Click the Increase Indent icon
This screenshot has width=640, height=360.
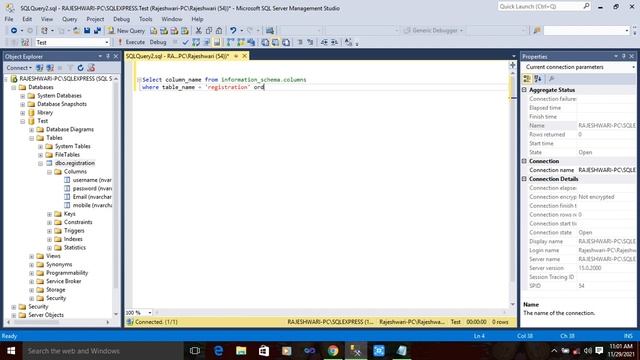tap(334, 42)
